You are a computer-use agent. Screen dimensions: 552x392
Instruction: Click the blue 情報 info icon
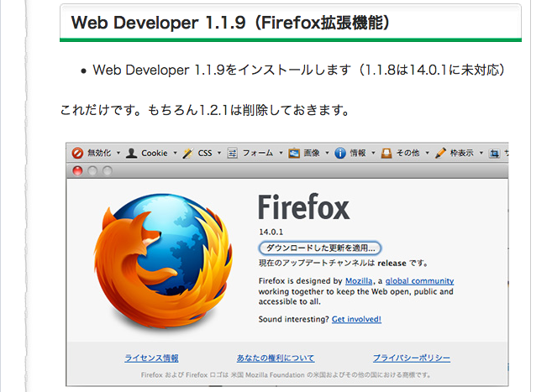coord(340,153)
